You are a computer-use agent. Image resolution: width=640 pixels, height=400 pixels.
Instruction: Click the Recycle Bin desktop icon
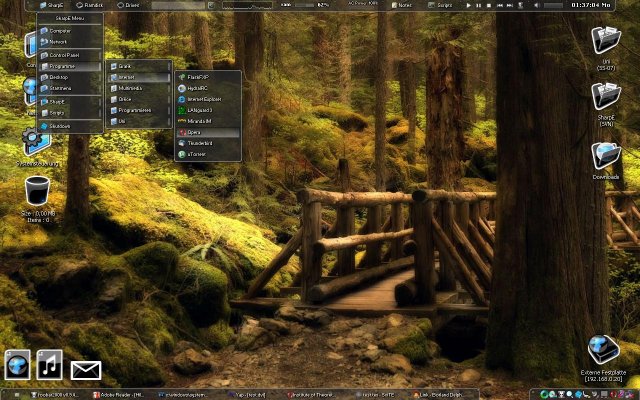pos(37,191)
